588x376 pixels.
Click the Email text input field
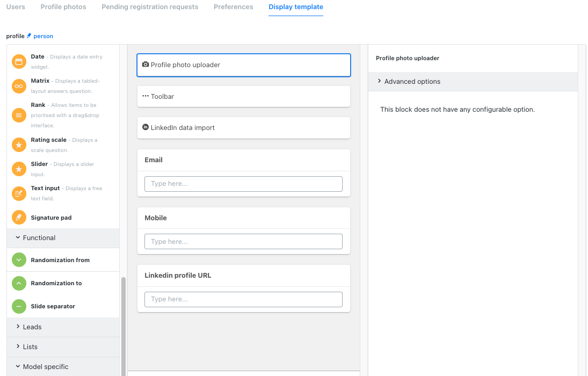tap(243, 184)
